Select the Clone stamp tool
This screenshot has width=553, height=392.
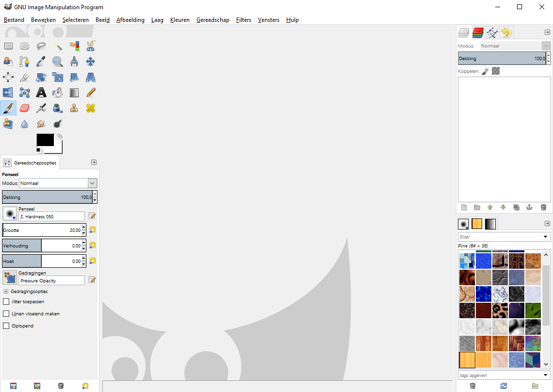pos(74,108)
